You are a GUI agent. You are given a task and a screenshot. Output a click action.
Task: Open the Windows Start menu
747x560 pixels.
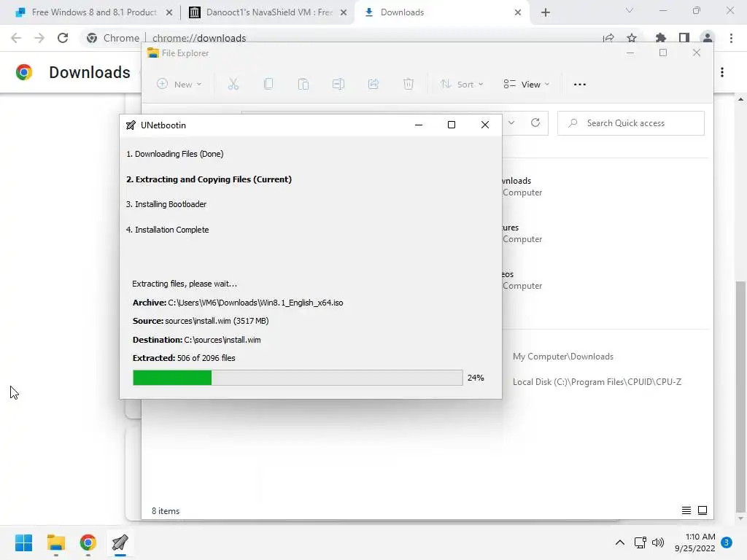[x=23, y=542]
